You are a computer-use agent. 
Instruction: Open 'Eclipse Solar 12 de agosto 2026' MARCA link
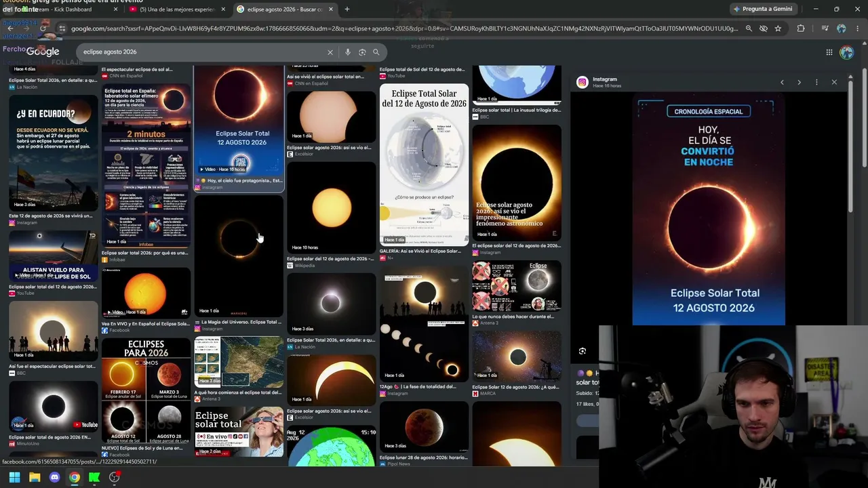515,387
